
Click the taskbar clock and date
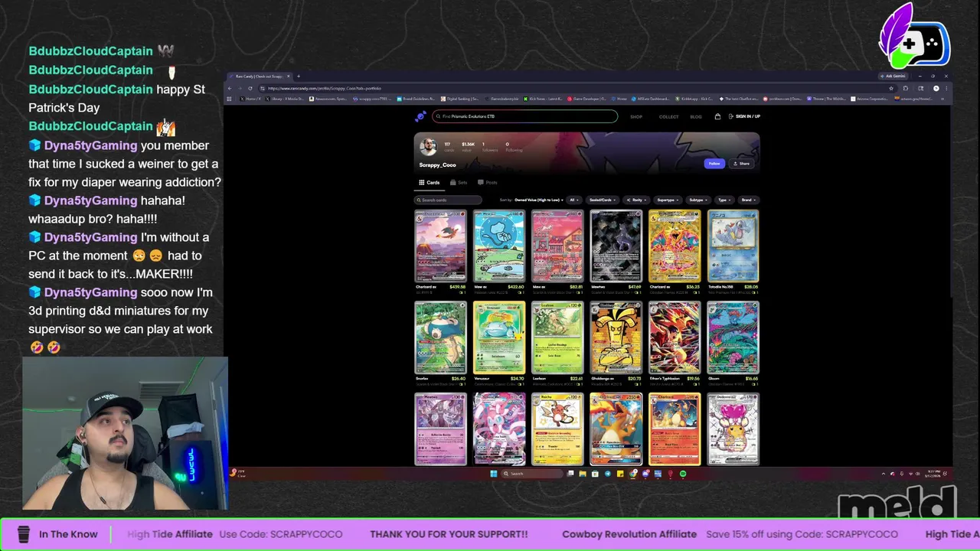click(x=932, y=474)
